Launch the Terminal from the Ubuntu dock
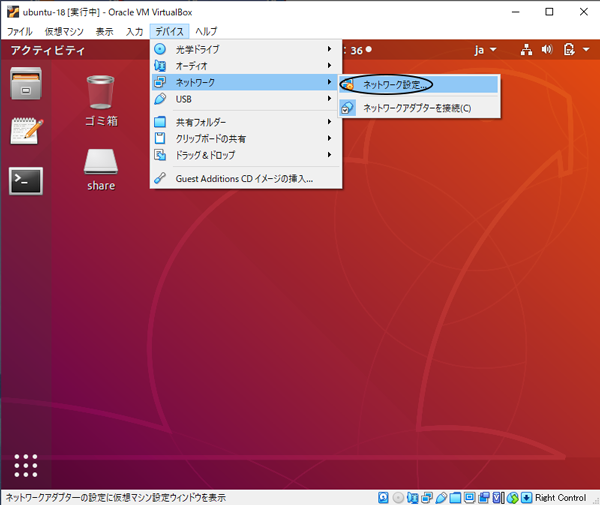Image resolution: width=600 pixels, height=505 pixels. tap(26, 181)
